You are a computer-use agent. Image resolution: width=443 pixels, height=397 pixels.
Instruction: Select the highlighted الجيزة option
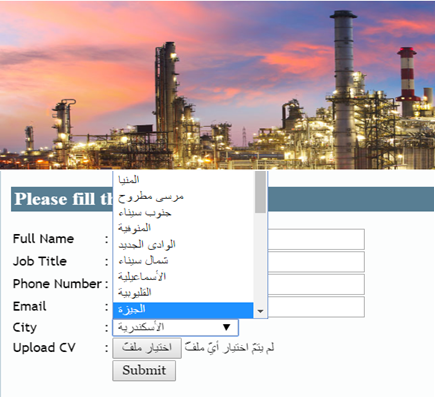pos(183,310)
